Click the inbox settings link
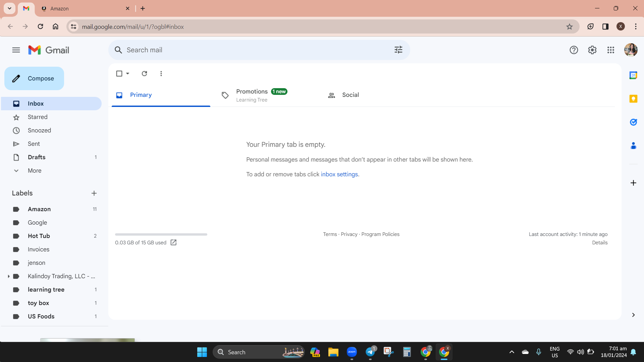 pos(339,174)
